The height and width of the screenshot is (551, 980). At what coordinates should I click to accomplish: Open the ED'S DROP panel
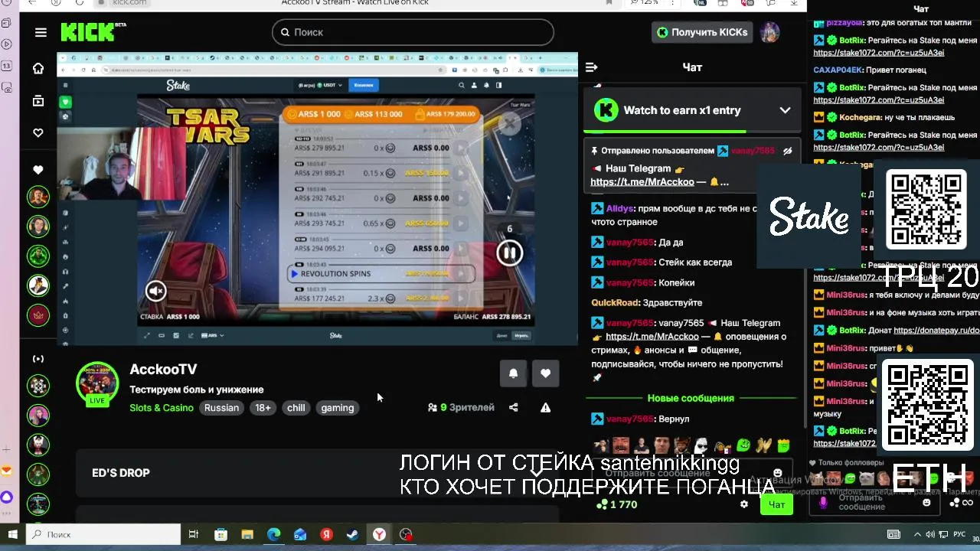pos(317,473)
